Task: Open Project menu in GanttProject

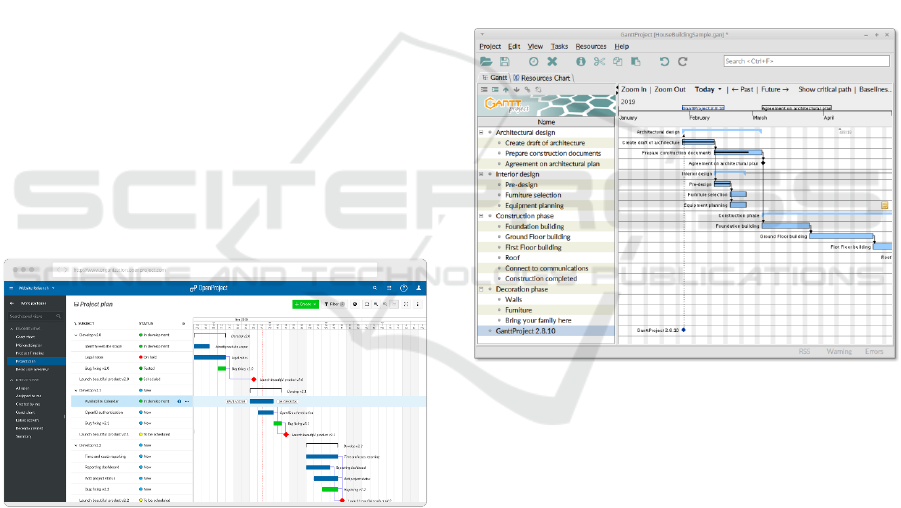Action: 490,47
